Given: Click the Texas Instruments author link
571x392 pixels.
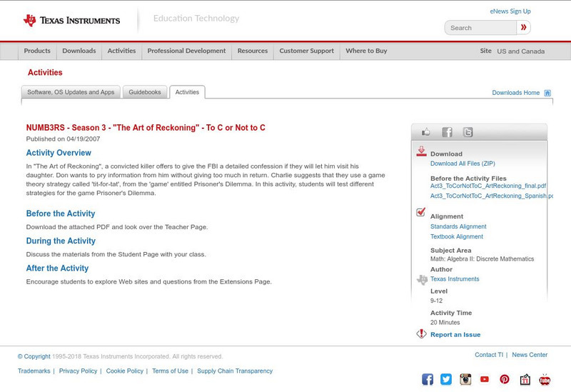Looking at the screenshot, I should 455,279.
